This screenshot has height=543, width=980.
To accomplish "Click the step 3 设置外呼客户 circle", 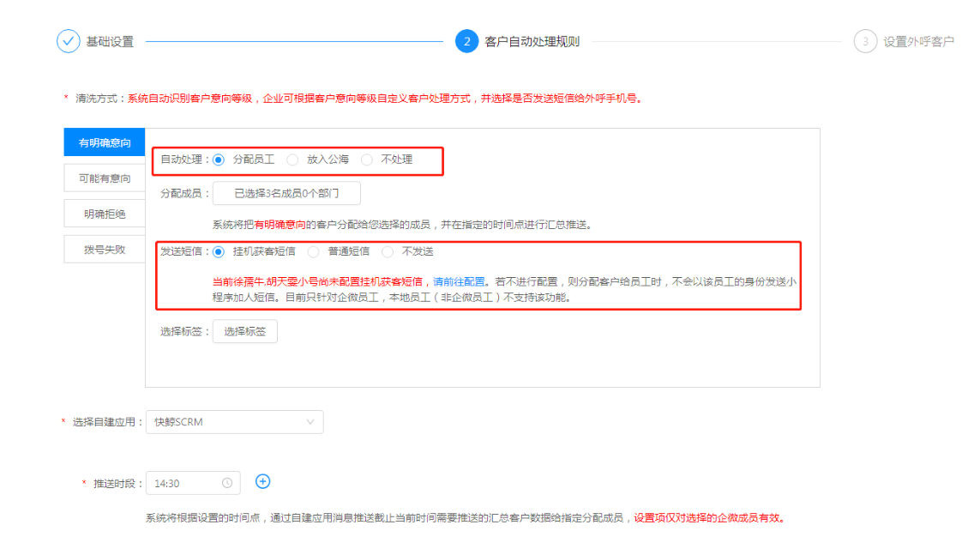I will coord(865,41).
